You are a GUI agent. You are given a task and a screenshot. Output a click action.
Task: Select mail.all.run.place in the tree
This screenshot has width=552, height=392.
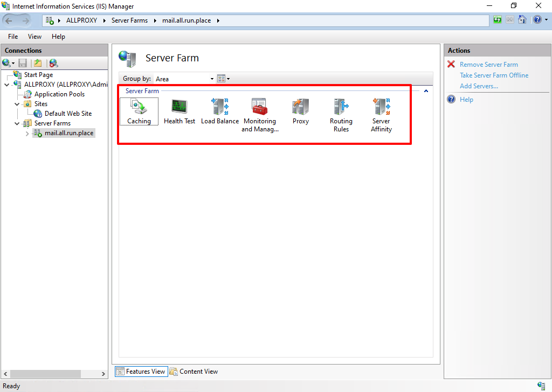click(x=69, y=133)
